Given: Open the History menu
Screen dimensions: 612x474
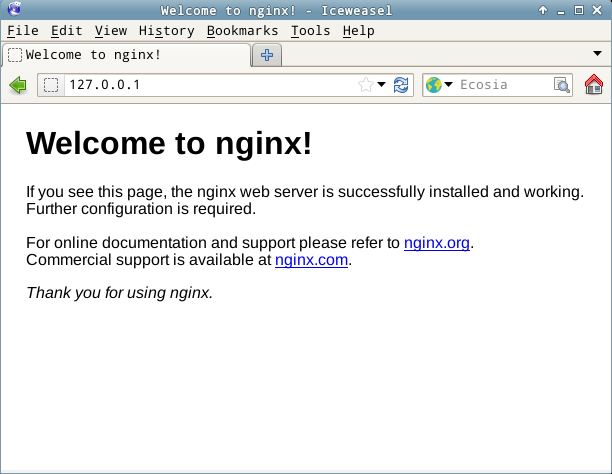Looking at the screenshot, I should point(166,31).
